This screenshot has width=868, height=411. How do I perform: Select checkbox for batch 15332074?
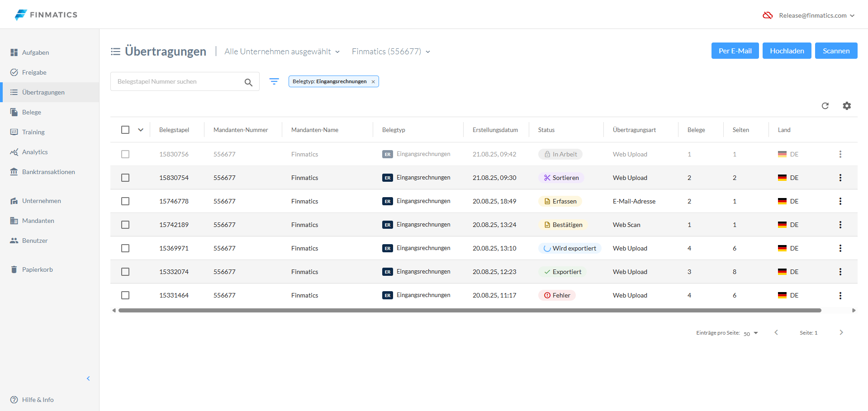125,272
